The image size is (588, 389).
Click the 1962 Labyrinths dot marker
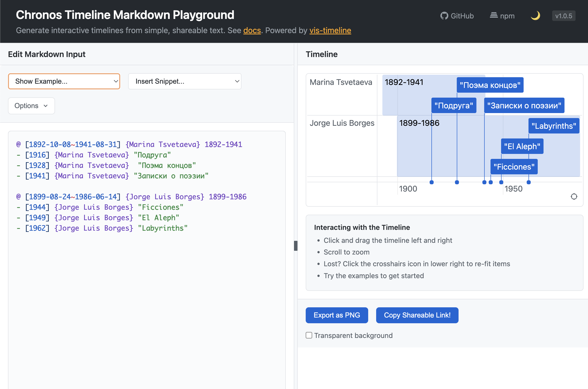[x=529, y=182]
